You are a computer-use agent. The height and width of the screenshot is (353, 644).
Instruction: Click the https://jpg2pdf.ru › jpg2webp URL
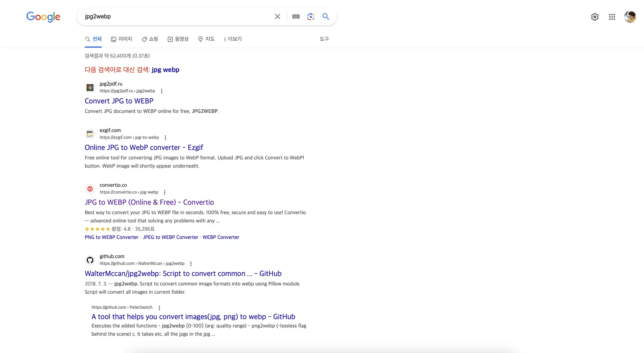pos(127,91)
